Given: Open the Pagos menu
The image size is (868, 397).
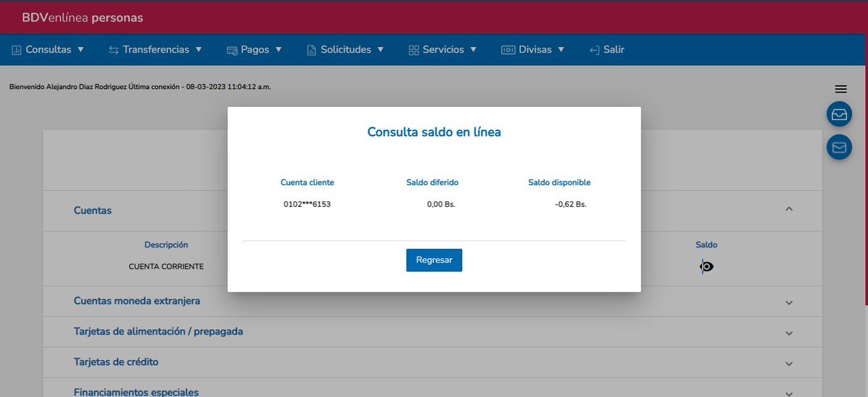Looking at the screenshot, I should click(x=254, y=50).
